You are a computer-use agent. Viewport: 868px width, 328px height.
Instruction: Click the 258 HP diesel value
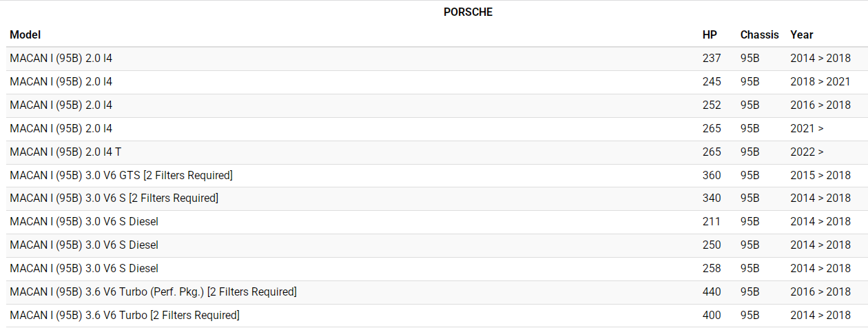pyautogui.click(x=712, y=268)
